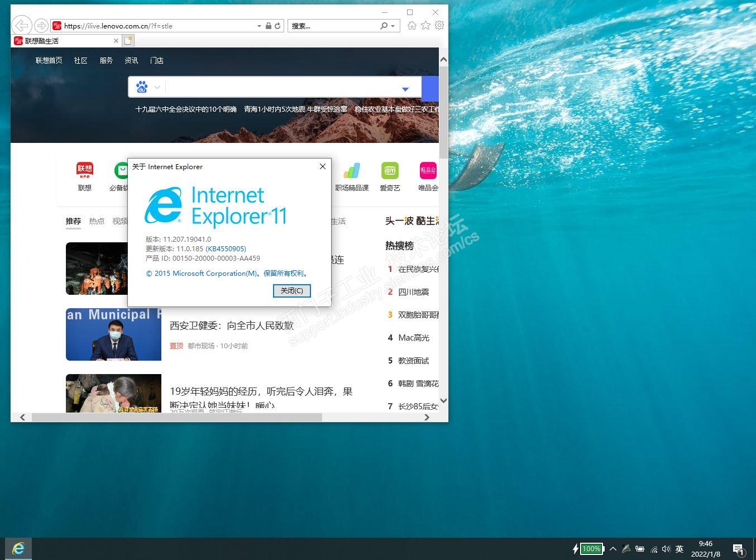Open a new tab with the blank tab button

point(128,41)
